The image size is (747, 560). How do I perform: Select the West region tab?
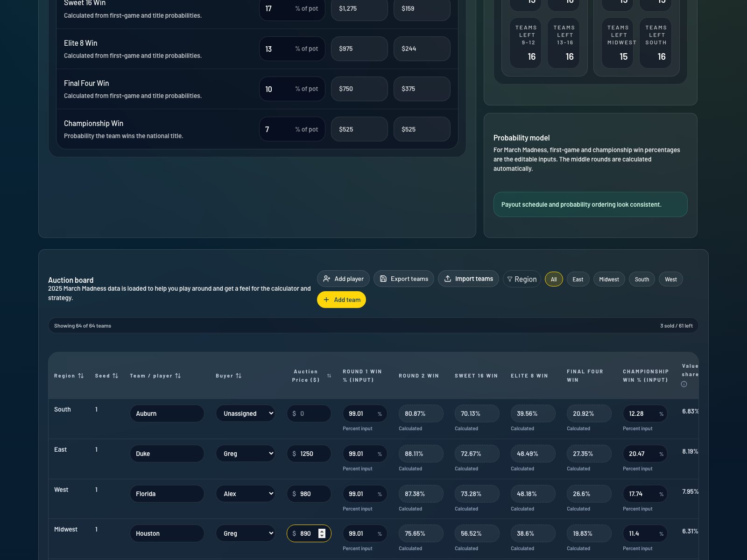pos(670,279)
